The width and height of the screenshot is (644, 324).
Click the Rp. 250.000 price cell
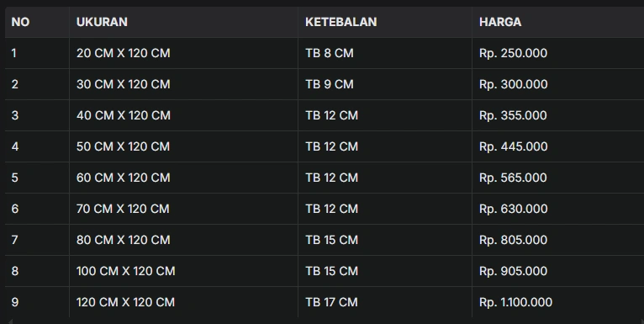(558, 53)
